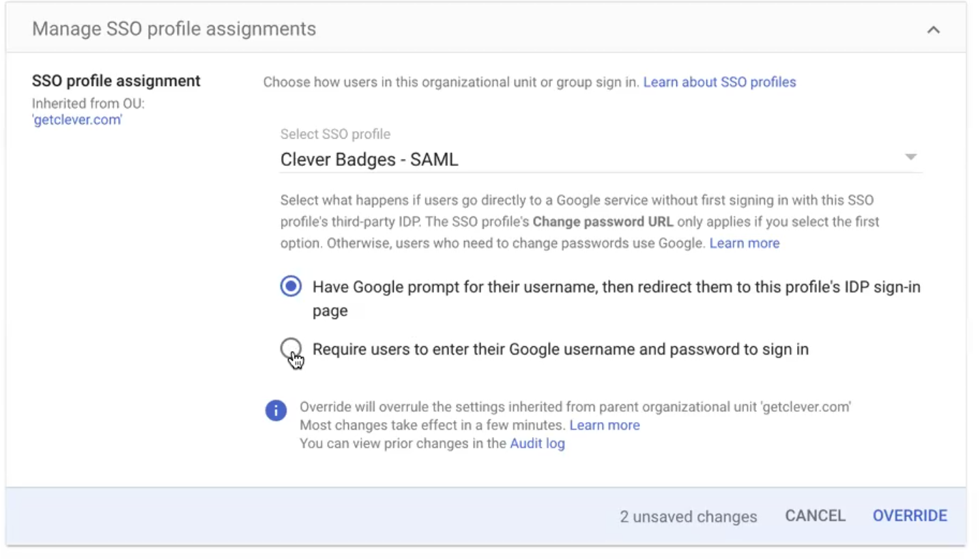The image size is (980, 560).
Task: Click the 'getclever.com' OU link
Action: click(76, 120)
